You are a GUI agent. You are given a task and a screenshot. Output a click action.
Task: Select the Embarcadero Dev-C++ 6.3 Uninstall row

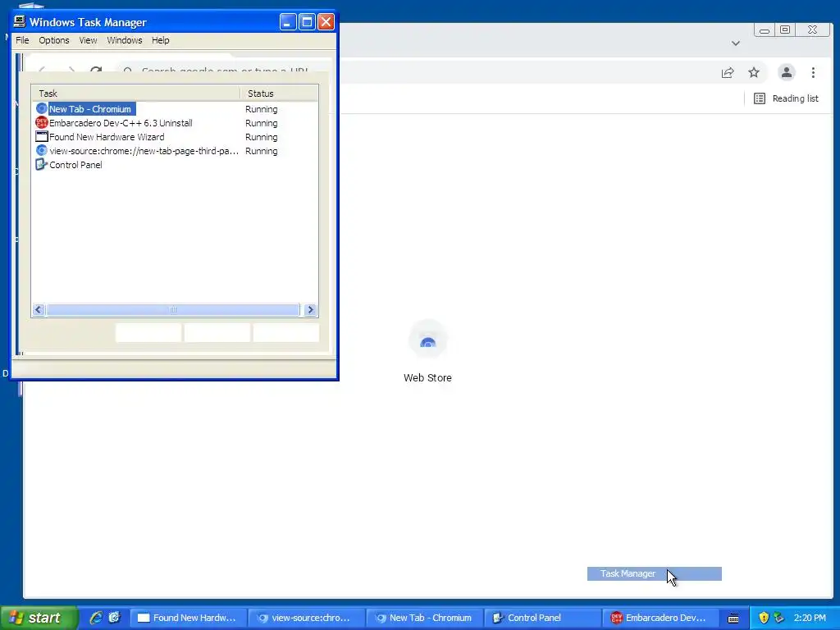pos(175,123)
